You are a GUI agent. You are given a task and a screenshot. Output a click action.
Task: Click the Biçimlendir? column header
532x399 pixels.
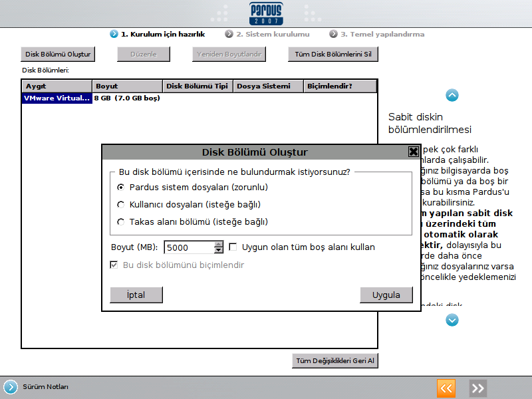point(340,86)
